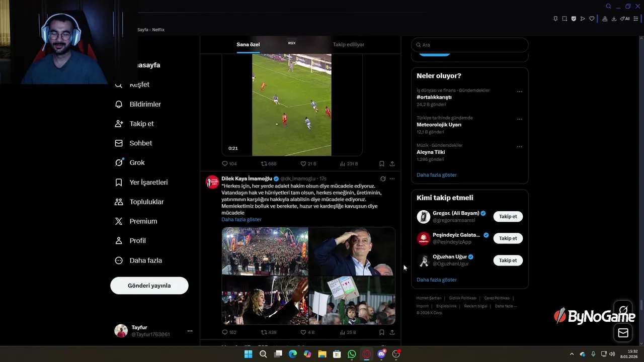Open Bildirimler notifications in sidebar

pos(138,104)
